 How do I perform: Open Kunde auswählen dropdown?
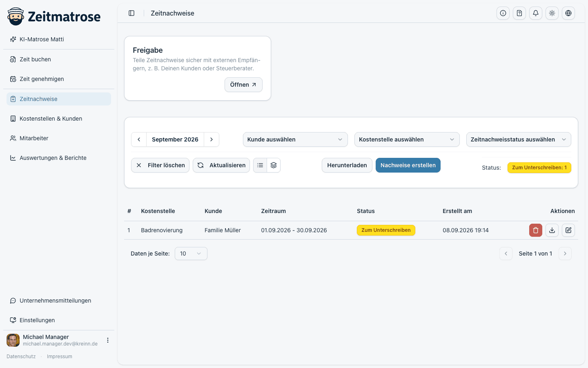pos(295,139)
